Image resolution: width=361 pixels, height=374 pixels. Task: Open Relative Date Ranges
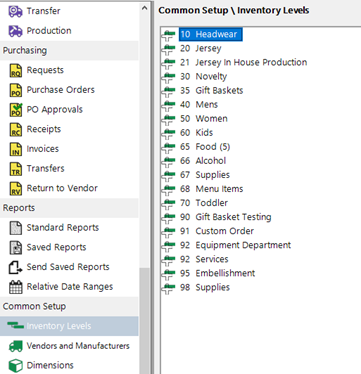(x=69, y=287)
